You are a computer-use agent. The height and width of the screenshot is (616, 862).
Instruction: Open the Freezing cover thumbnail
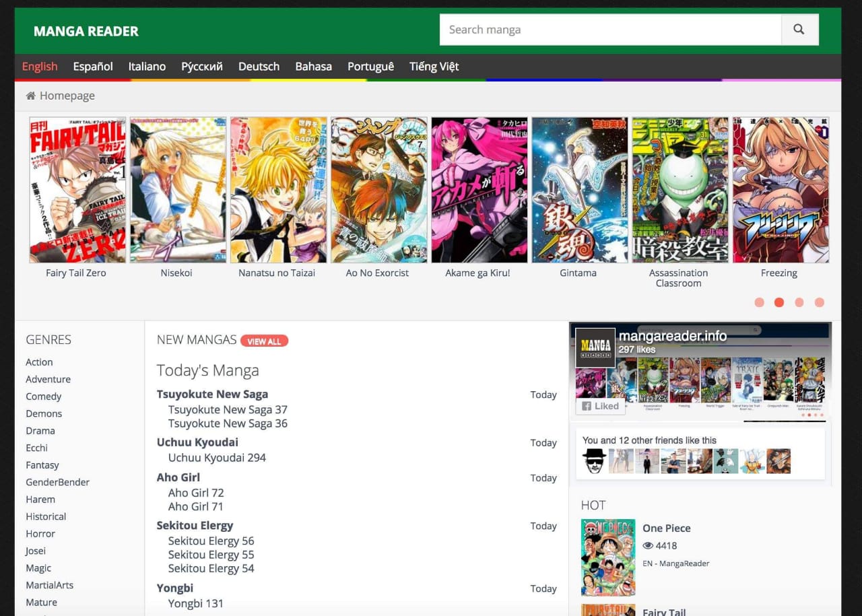(780, 190)
